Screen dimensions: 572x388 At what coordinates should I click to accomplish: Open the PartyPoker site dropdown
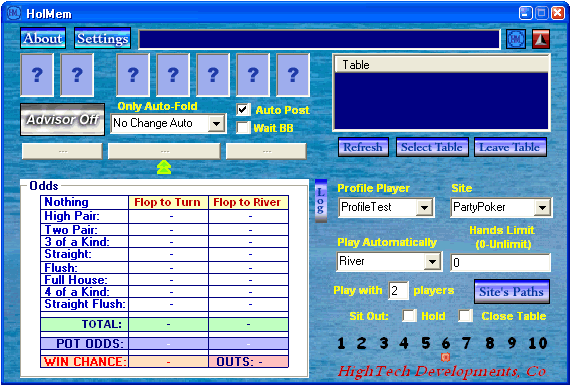pyautogui.click(x=542, y=207)
